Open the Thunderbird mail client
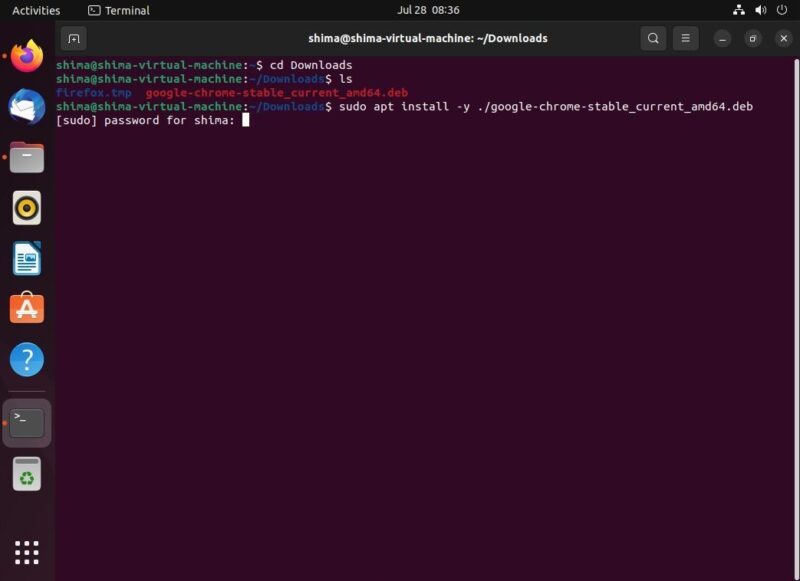Viewport: 800px width, 581px height. pos(27,107)
